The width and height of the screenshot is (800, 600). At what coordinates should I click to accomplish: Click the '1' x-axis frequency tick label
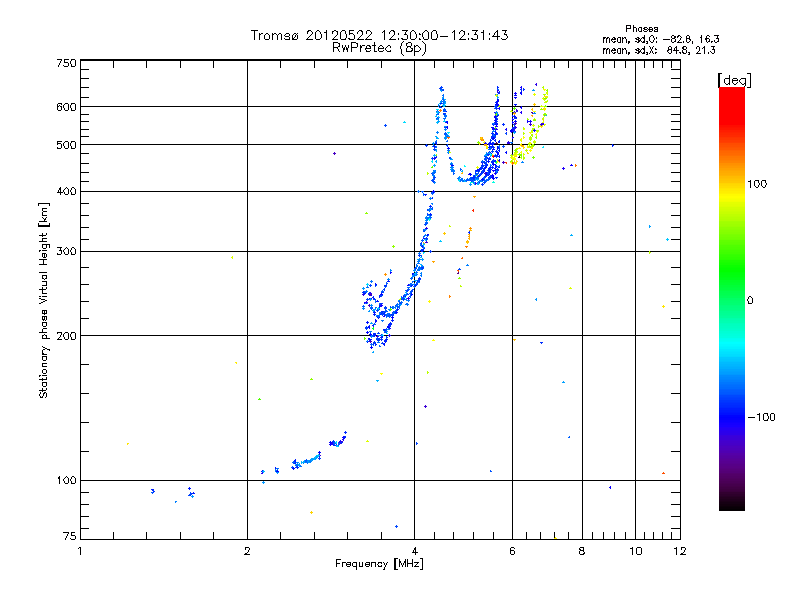80,551
